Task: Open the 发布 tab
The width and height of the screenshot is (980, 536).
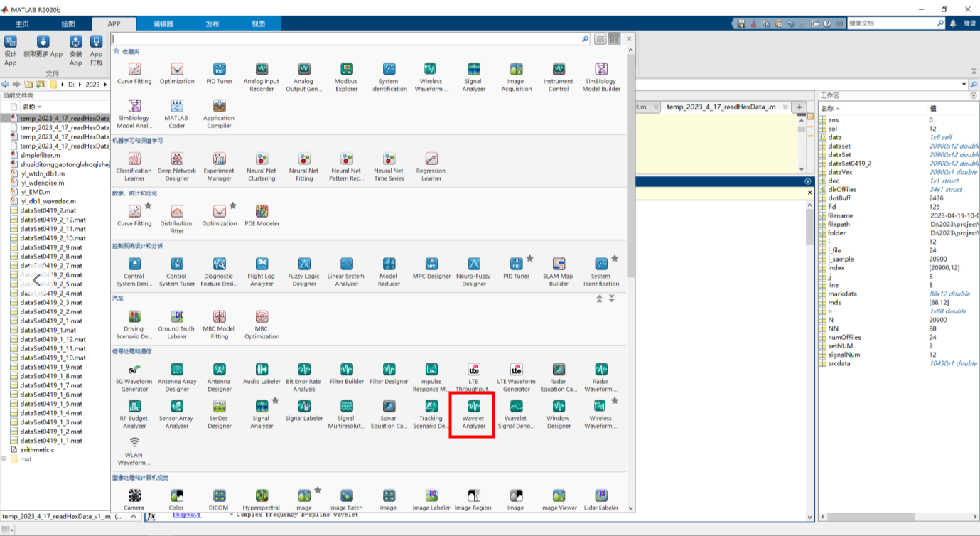Action: point(212,23)
